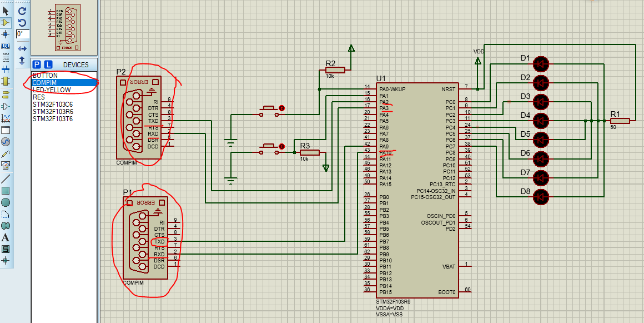Pick the Text Script mode tool
The image size is (644, 323).
pyautogui.click(x=6, y=58)
